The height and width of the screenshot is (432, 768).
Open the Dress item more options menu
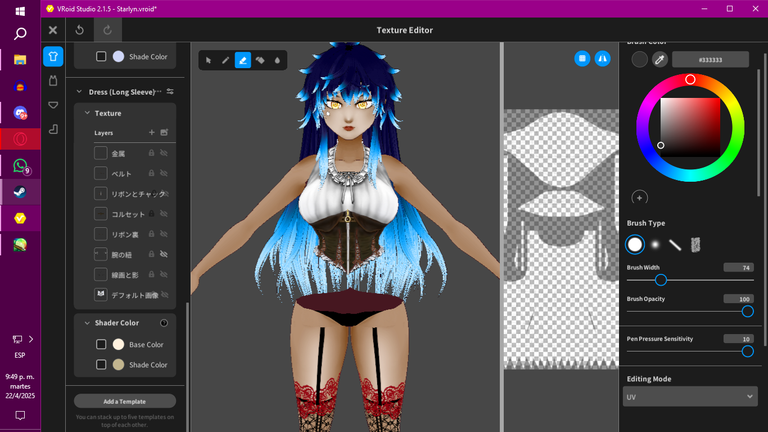pos(159,92)
